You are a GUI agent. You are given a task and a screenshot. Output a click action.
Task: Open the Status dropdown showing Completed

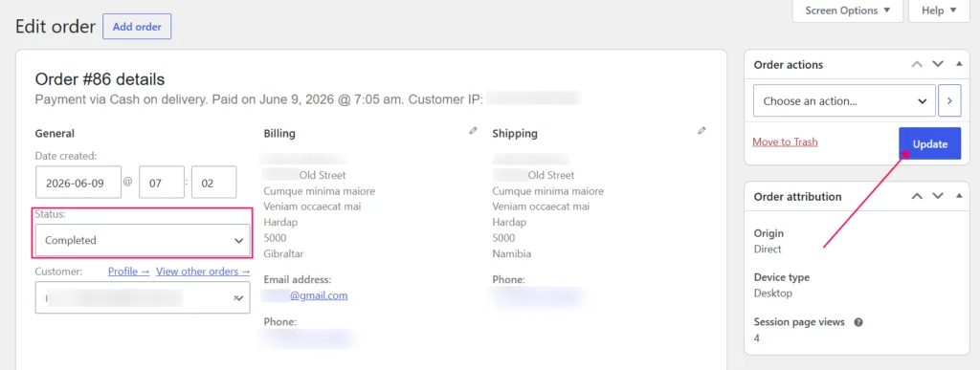pyautogui.click(x=143, y=240)
